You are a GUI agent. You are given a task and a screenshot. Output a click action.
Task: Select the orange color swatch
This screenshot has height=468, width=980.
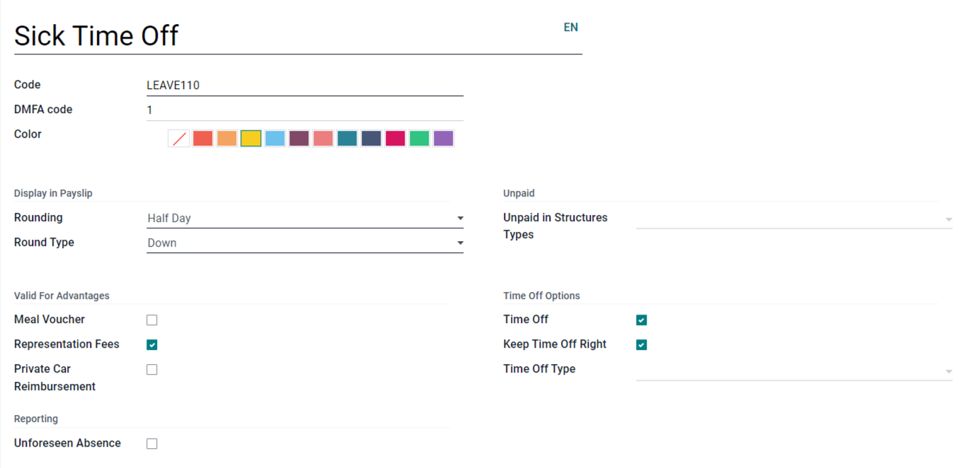tap(226, 138)
